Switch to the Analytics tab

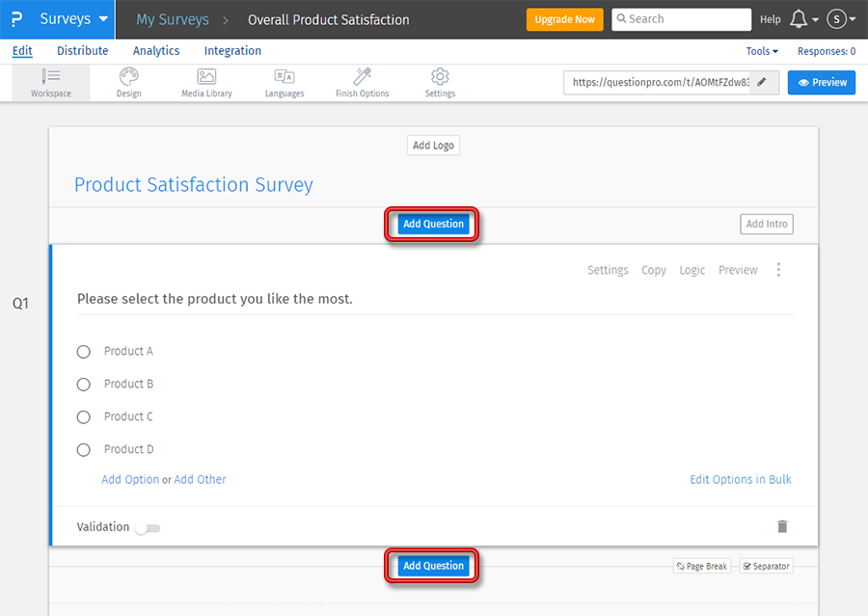click(x=155, y=50)
